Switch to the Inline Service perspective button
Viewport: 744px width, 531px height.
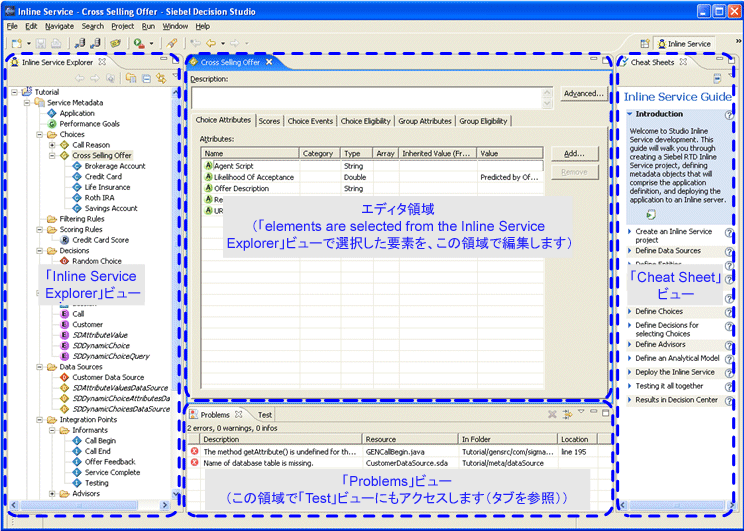click(684, 44)
